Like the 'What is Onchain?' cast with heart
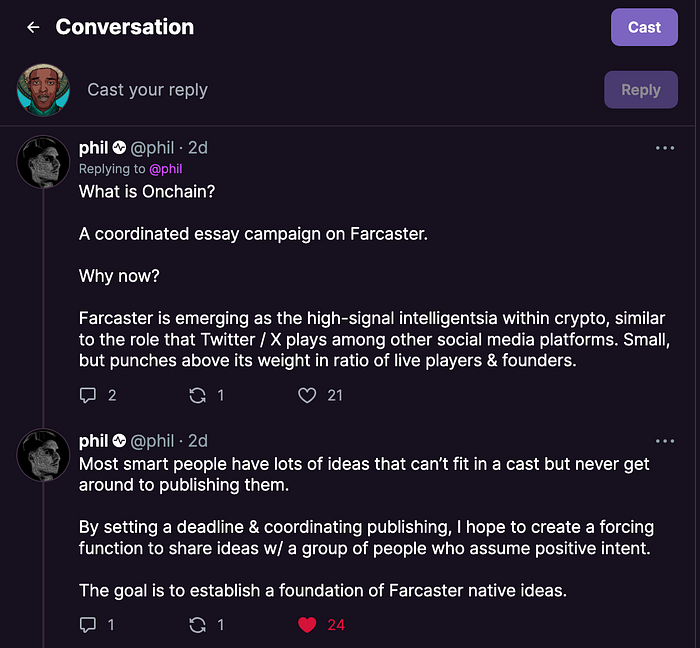The width and height of the screenshot is (700, 648). [307, 395]
